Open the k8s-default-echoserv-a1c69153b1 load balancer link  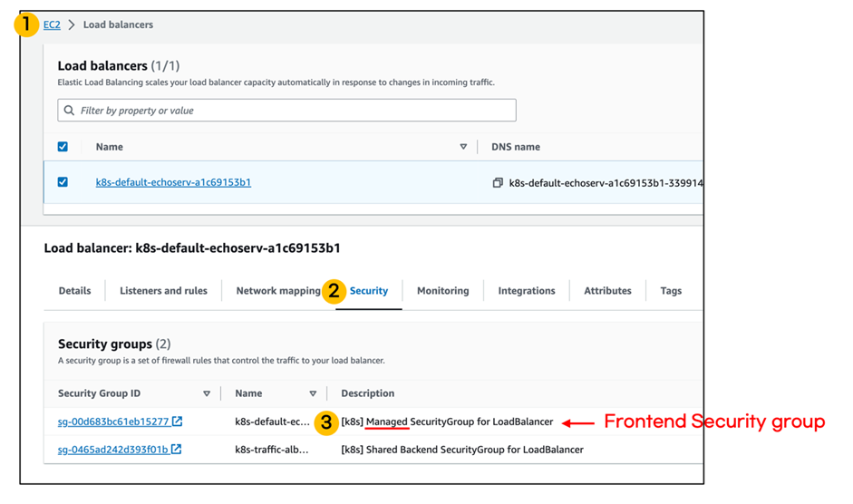tap(173, 182)
